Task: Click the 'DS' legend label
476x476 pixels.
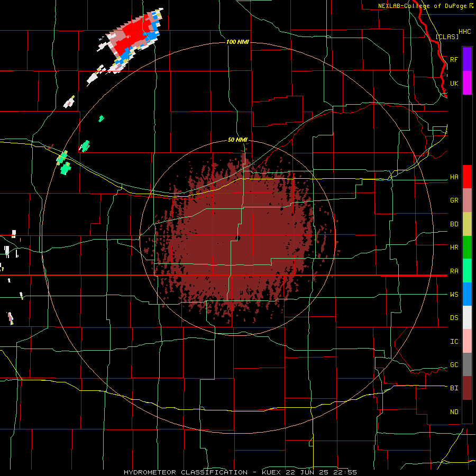Action: [454, 317]
